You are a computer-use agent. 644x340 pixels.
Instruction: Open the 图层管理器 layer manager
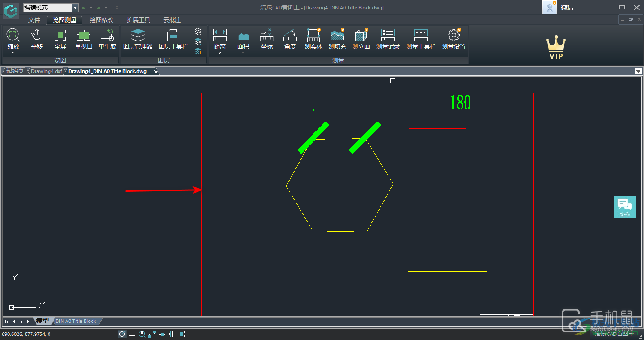point(138,39)
